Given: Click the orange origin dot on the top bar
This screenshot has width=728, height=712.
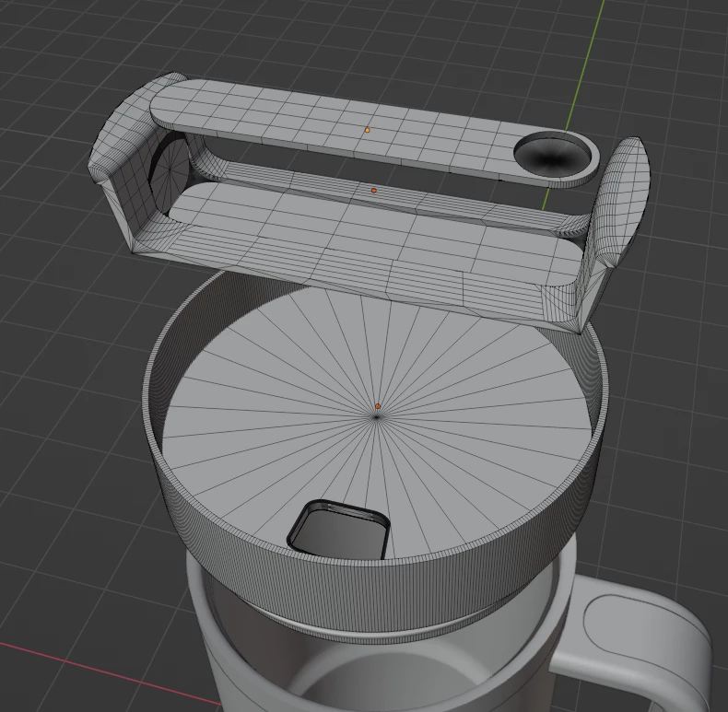Looking at the screenshot, I should point(368,131).
